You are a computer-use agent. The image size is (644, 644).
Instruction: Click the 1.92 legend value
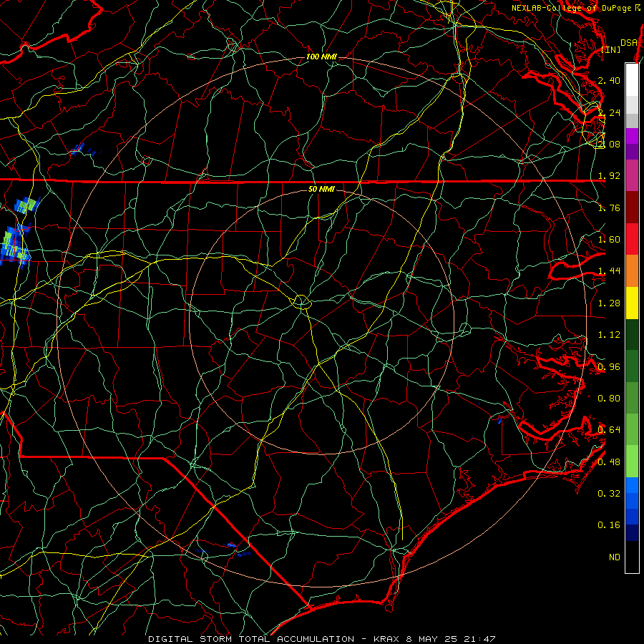pos(609,176)
